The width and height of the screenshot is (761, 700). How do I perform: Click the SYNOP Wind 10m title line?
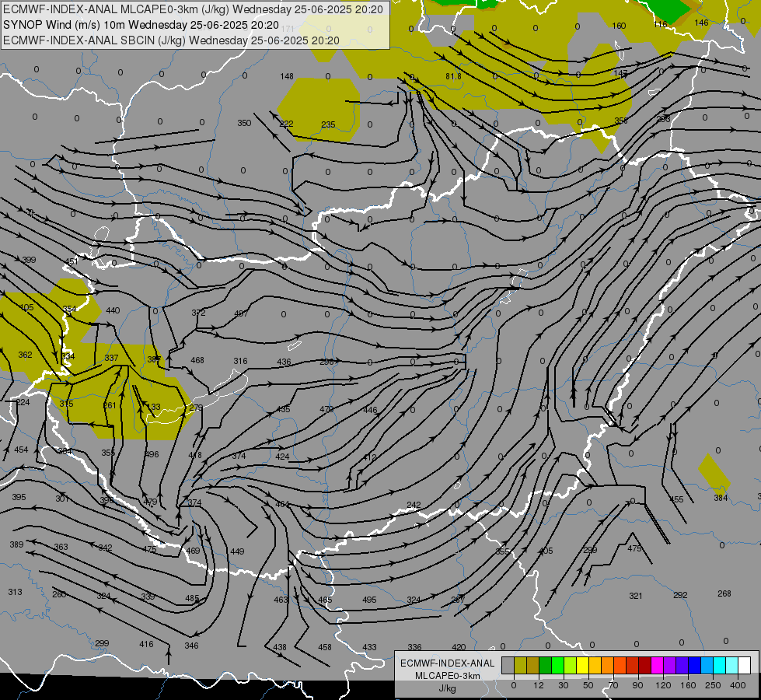point(141,25)
